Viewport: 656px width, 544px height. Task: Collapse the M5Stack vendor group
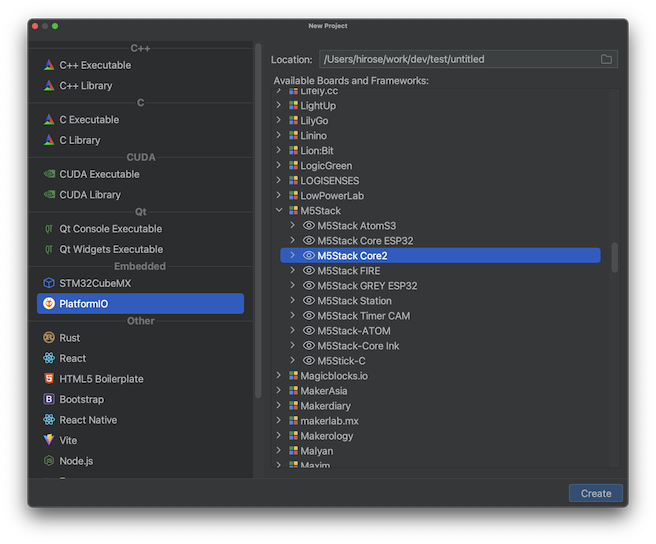pos(278,211)
